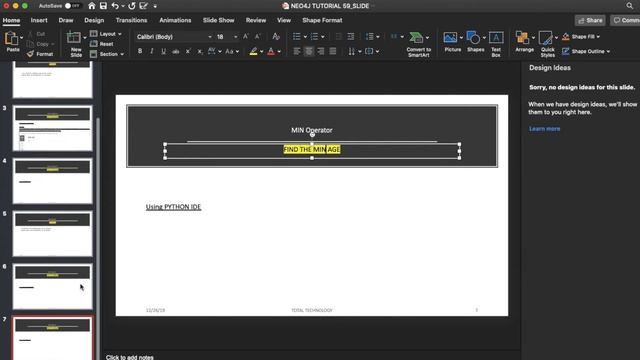
Task: Click the Share button
Action: tap(590, 20)
